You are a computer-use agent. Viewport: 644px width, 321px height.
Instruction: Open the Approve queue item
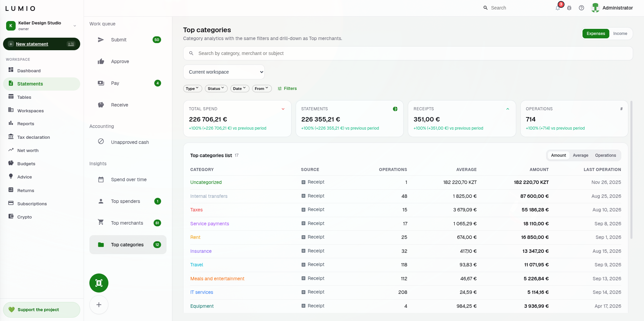pyautogui.click(x=128, y=61)
